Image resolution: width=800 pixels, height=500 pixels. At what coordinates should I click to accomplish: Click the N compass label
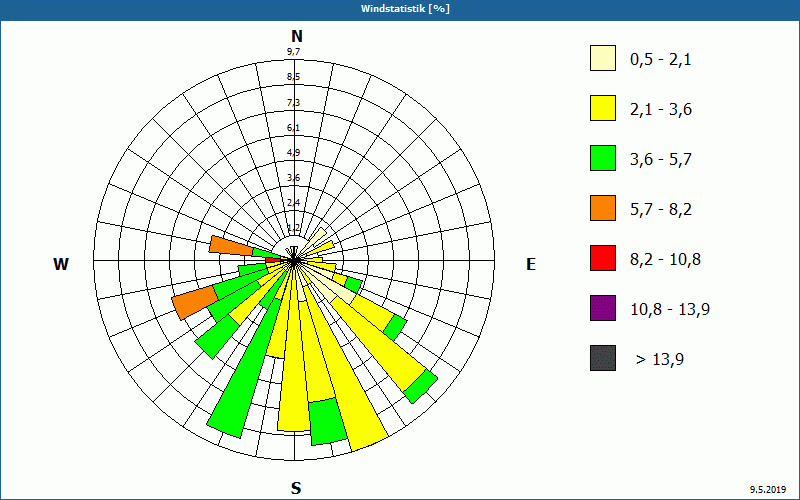click(x=296, y=36)
